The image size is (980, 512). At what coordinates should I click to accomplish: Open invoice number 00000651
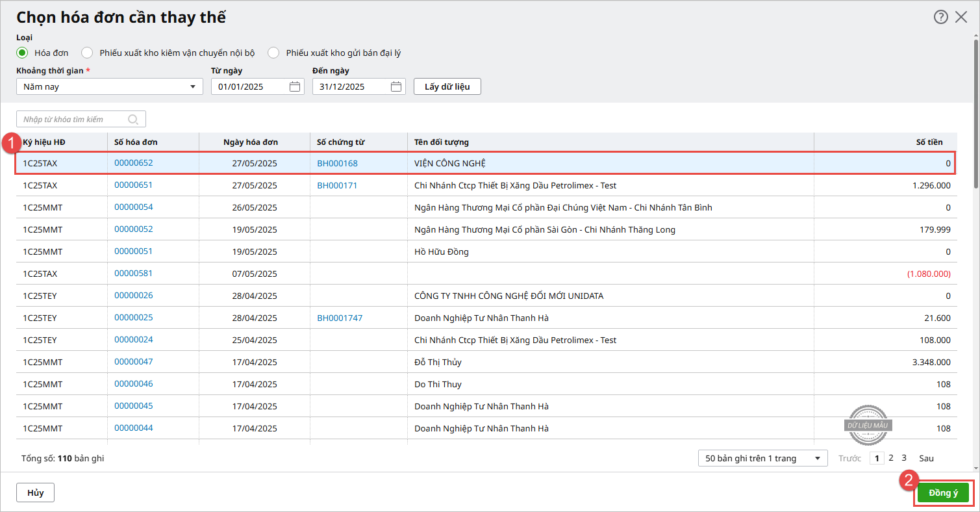134,185
